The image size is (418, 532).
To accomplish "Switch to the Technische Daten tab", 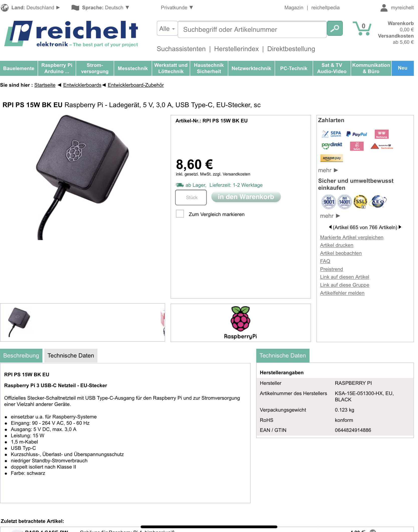I will coord(71,356).
